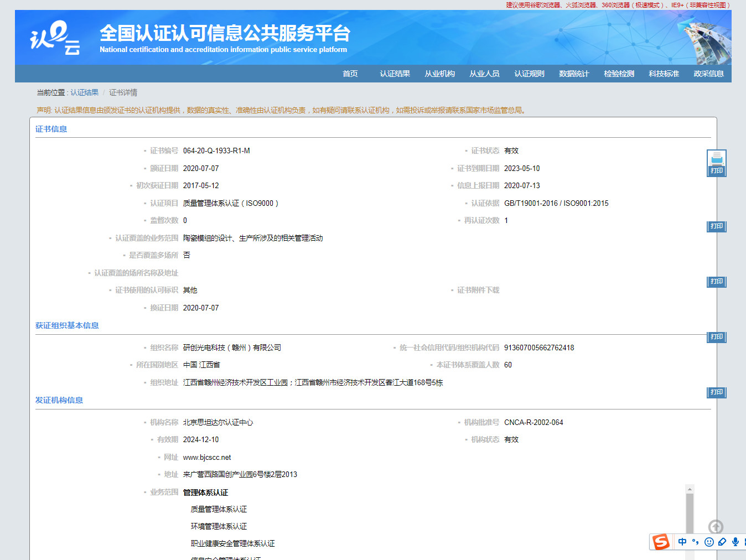Click the 打印 button beside the 再认证次数 row

click(717, 226)
